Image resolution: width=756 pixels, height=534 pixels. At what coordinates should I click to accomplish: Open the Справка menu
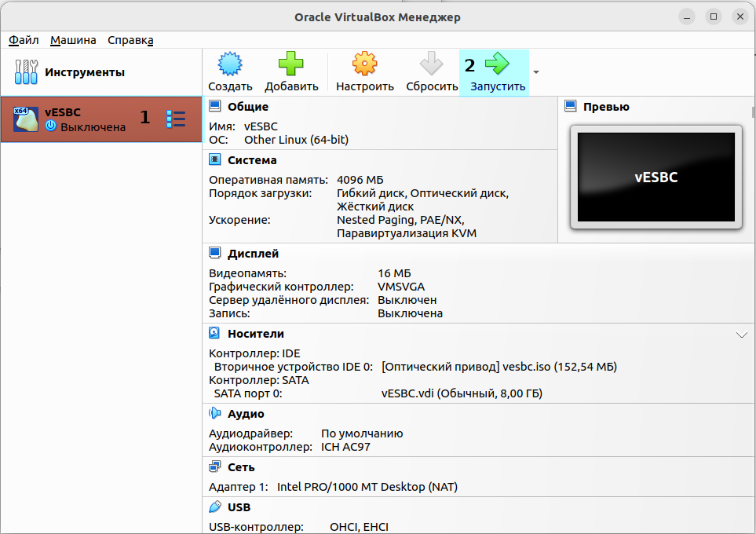click(130, 40)
